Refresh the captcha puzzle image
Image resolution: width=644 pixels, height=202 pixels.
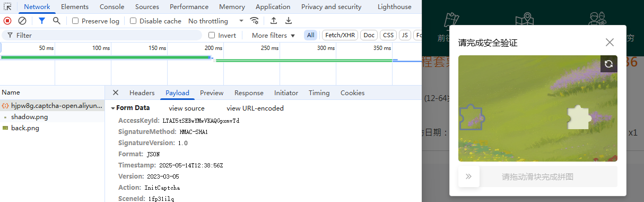point(609,64)
